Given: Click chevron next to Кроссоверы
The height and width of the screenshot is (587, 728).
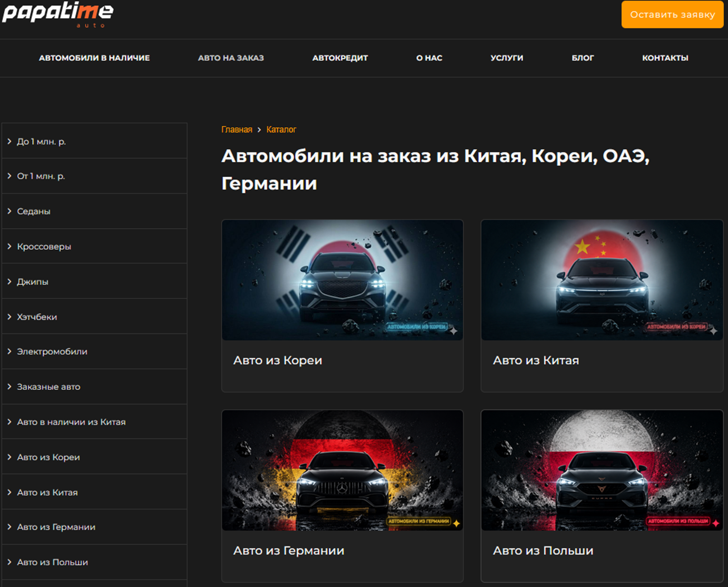Looking at the screenshot, I should (9, 246).
